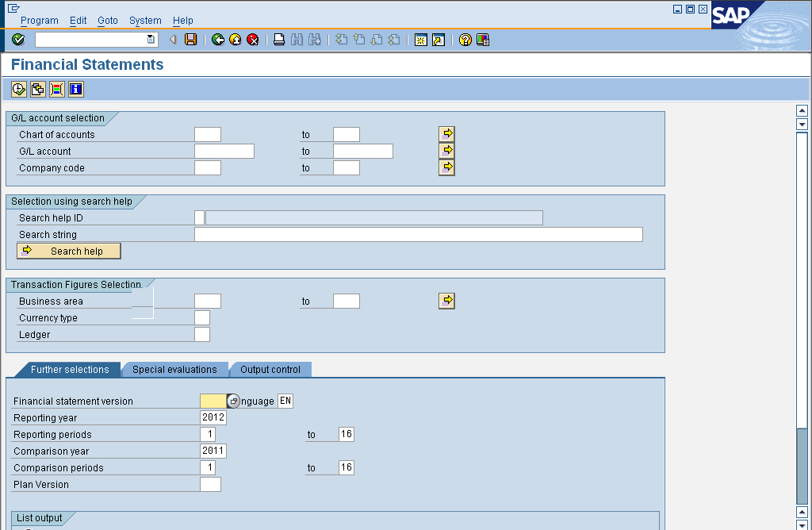This screenshot has height=530, width=812.
Task: Open the Financial statement version value help
Action: [x=233, y=401]
